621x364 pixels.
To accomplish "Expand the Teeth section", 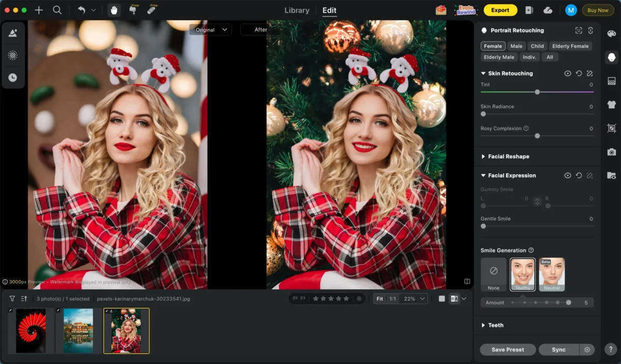I will [495, 325].
